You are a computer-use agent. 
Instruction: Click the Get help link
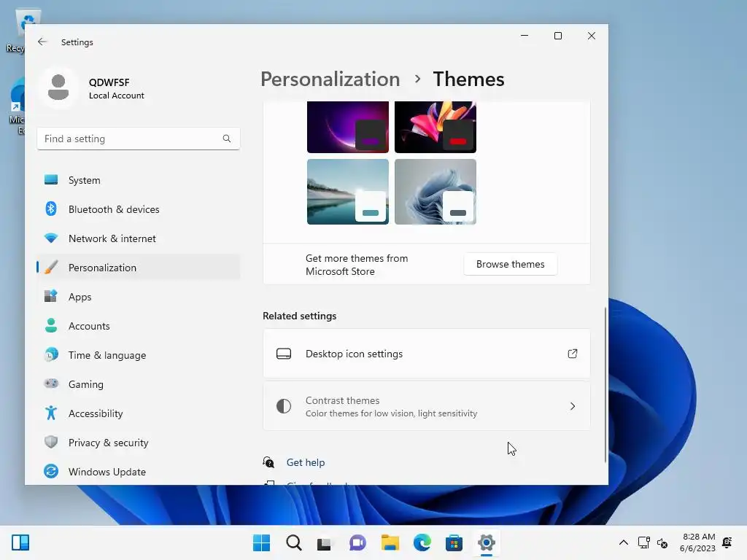tap(306, 462)
